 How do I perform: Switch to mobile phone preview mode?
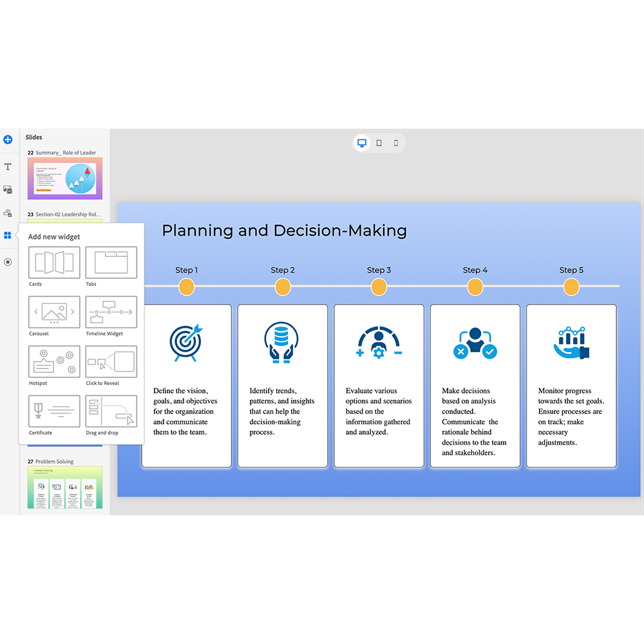[396, 143]
